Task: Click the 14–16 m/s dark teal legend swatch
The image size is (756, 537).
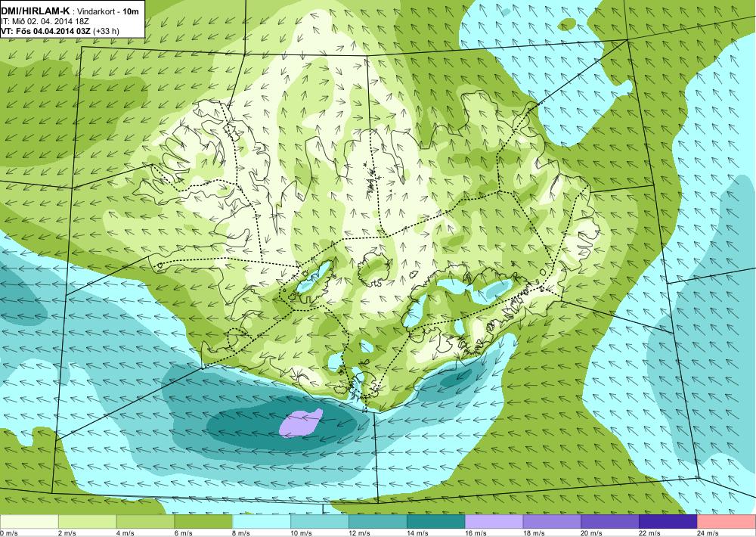Action: [x=436, y=522]
